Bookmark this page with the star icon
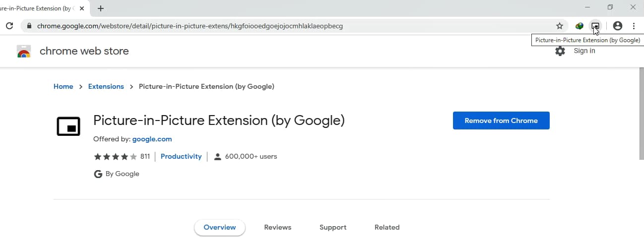 click(x=560, y=26)
